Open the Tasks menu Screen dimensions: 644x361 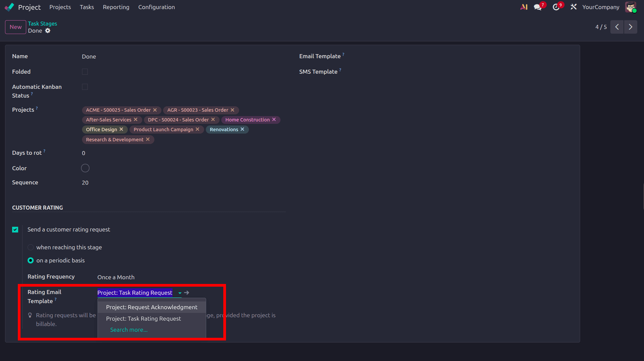87,7
